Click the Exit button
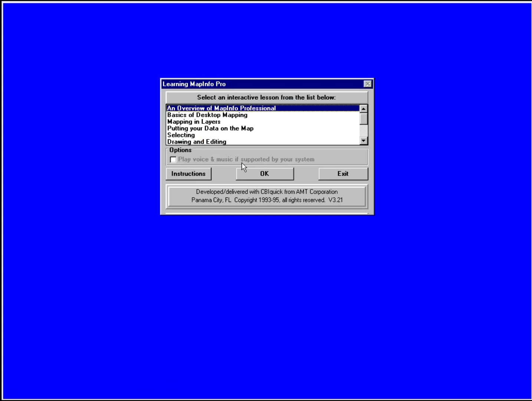 tap(343, 174)
